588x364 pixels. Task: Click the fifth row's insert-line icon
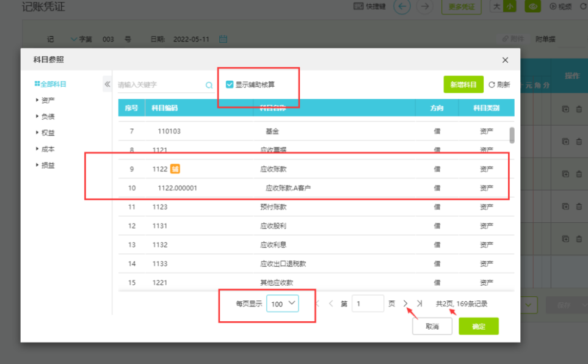click(565, 239)
